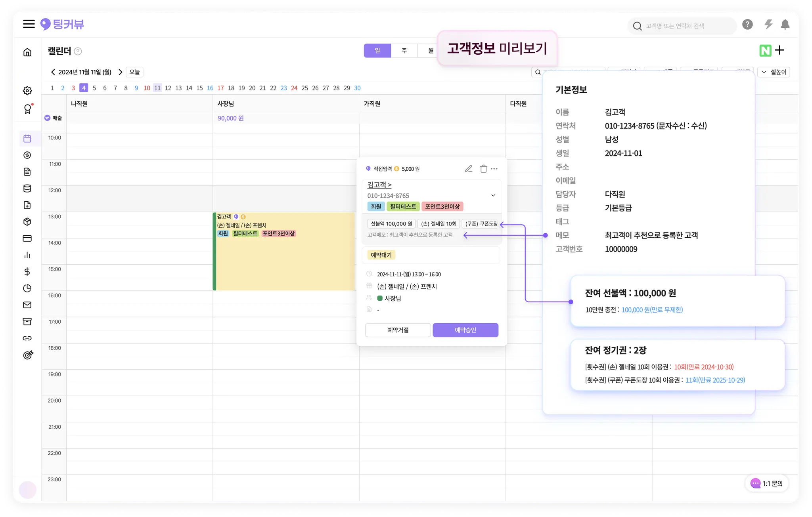Open the hamburger menu
Viewport: 812px width, 517px height.
point(29,24)
